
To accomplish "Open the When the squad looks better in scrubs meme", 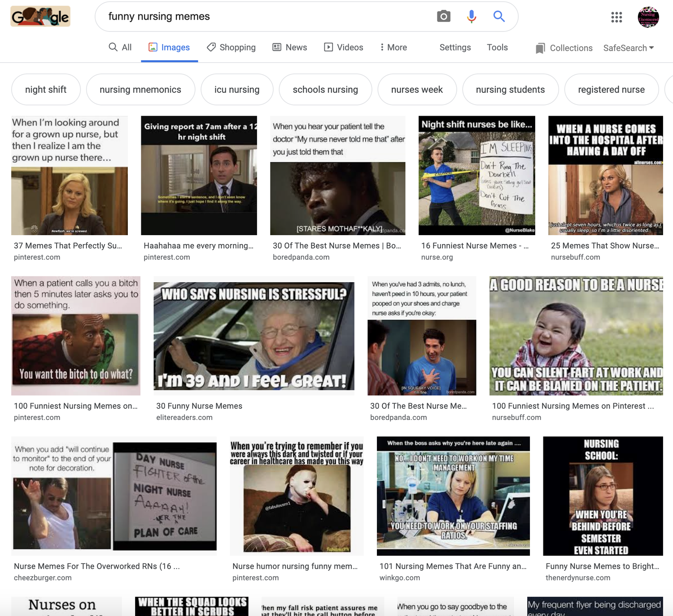I will tap(192, 606).
